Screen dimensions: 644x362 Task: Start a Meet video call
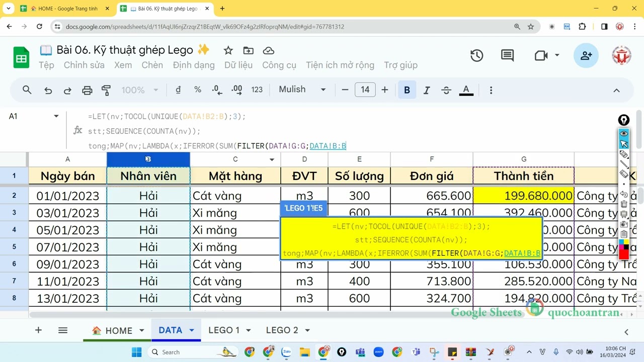pos(541,55)
